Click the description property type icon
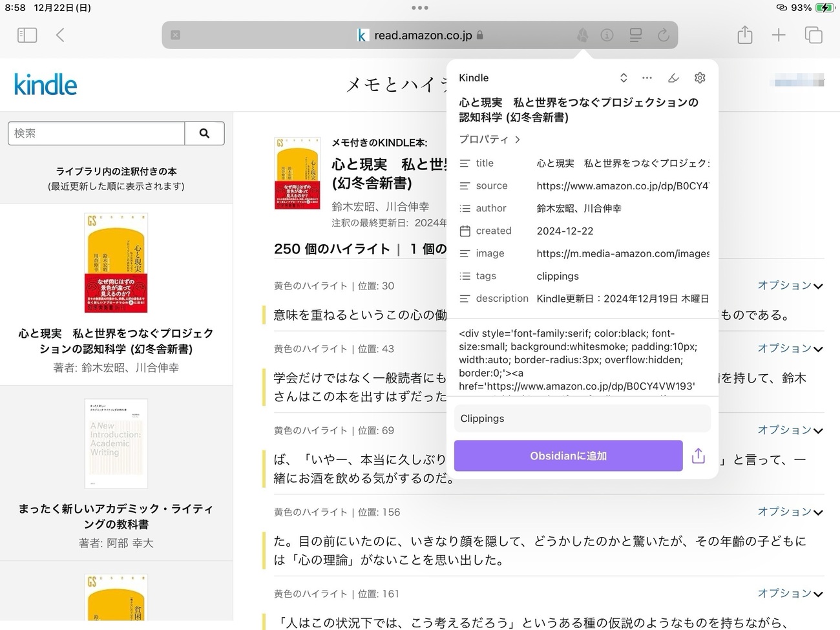The image size is (840, 630). (465, 299)
